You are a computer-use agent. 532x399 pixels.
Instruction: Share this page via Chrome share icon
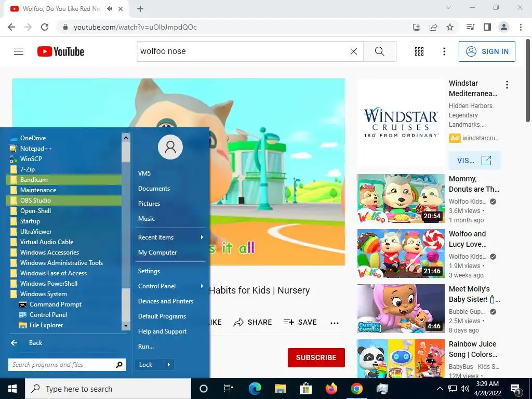pos(433,27)
